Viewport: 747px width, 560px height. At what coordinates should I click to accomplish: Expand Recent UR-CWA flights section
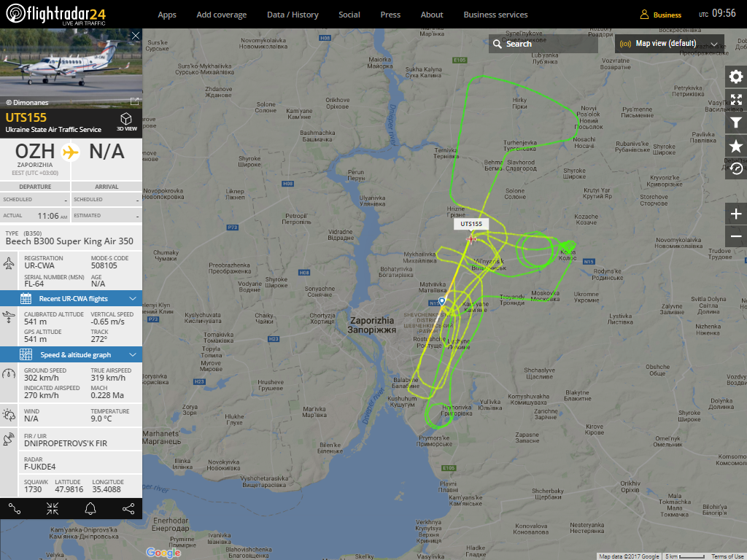(x=71, y=298)
